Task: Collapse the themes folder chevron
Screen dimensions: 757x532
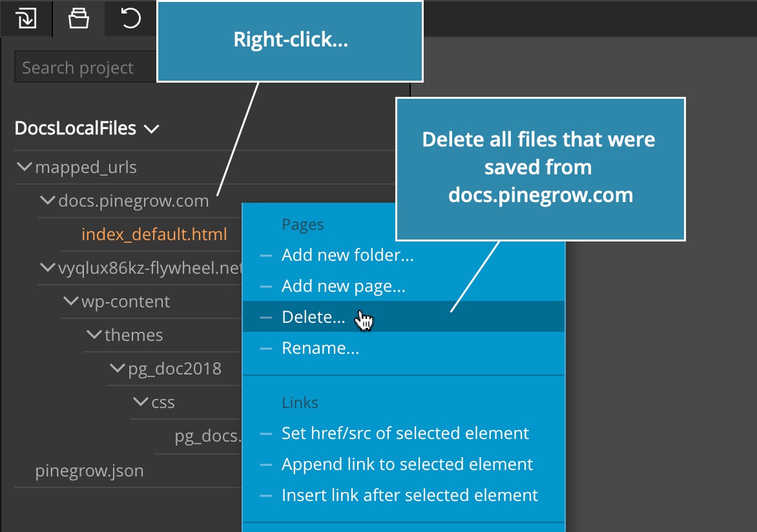Action: [x=94, y=334]
